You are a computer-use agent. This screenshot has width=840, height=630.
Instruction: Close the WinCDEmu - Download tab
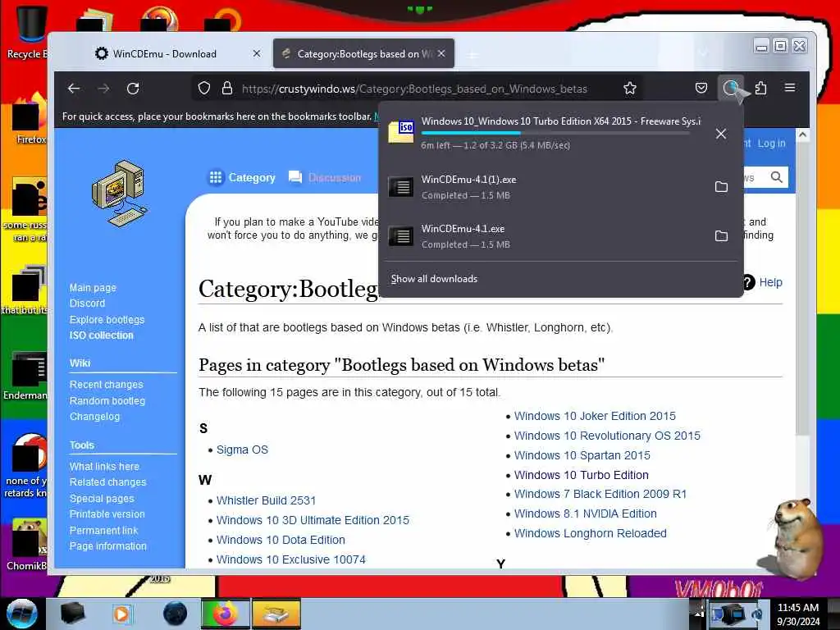point(257,53)
